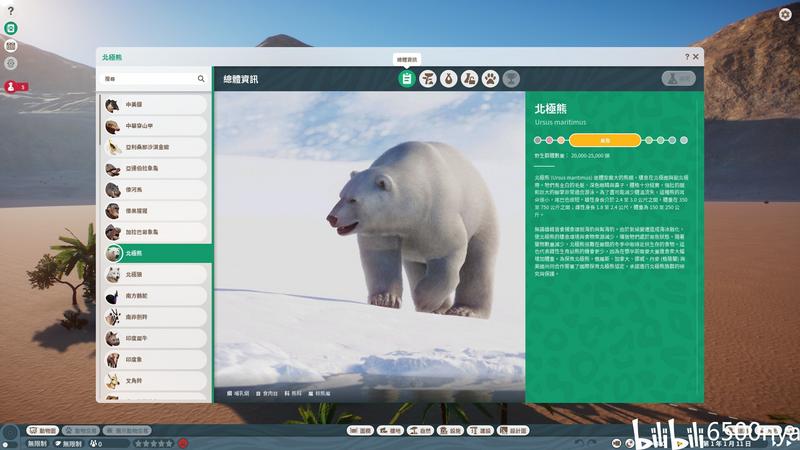The image size is (800, 450).
Task: Open the 設施 facilities build menu
Action: tap(451, 431)
